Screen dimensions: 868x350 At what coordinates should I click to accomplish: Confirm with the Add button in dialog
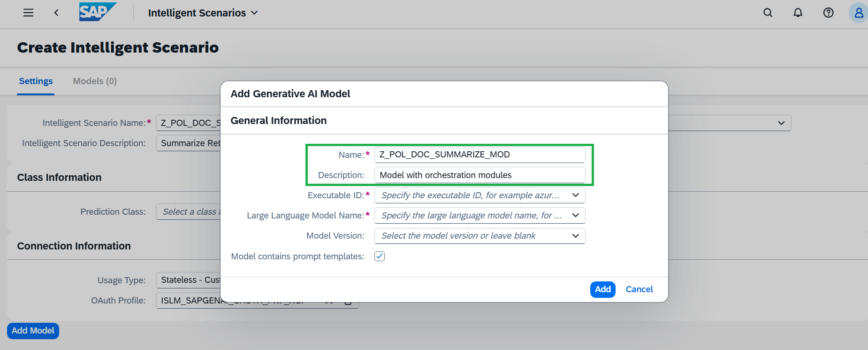tap(603, 289)
